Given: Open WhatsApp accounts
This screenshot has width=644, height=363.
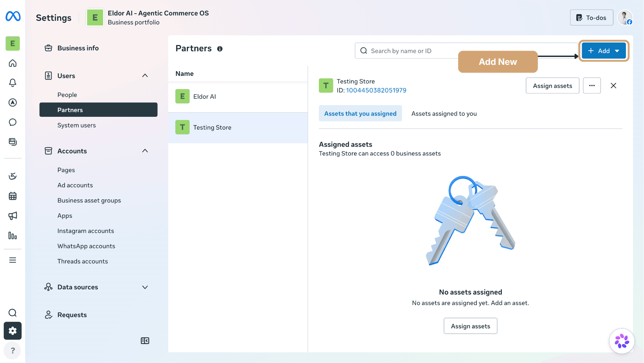Looking at the screenshot, I should pos(86,246).
